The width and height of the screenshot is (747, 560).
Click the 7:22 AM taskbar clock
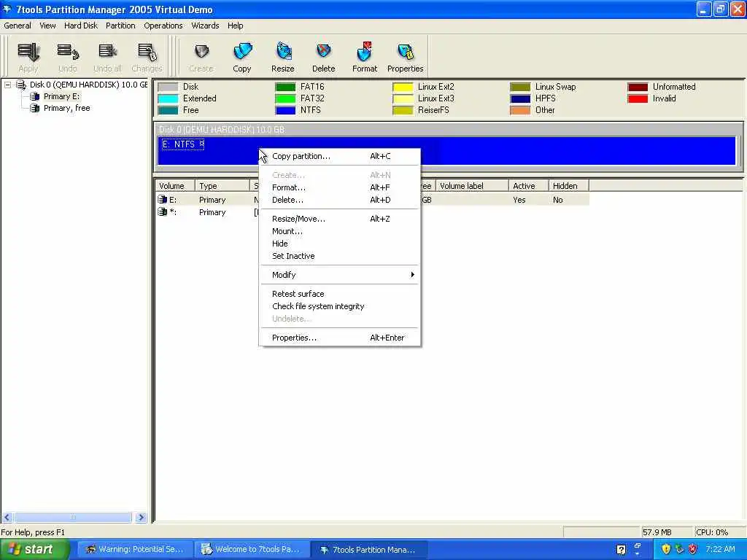click(x=720, y=550)
